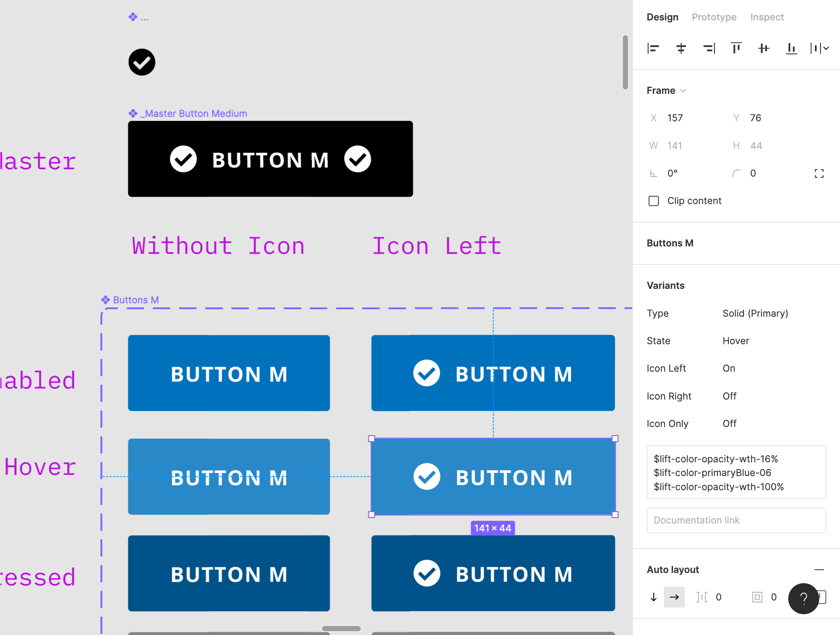Click align vertical centers icon
This screenshot has width=840, height=635.
coord(764,48)
